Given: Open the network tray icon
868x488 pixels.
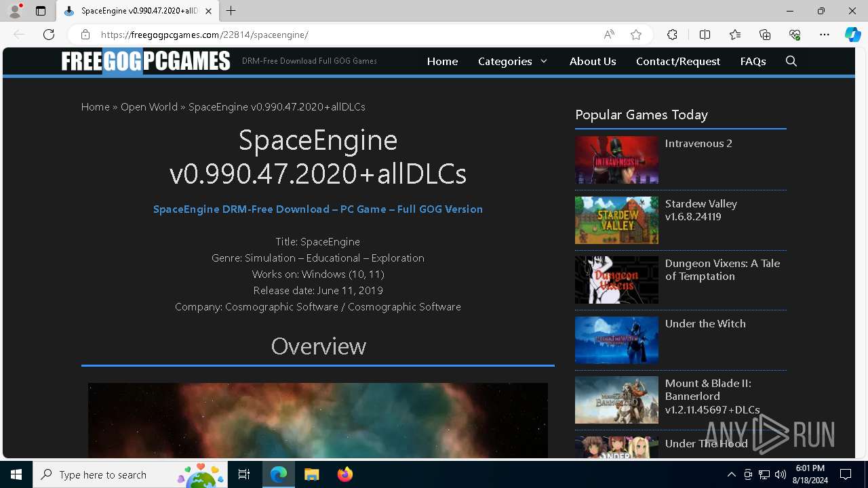Looking at the screenshot, I should click(764, 474).
